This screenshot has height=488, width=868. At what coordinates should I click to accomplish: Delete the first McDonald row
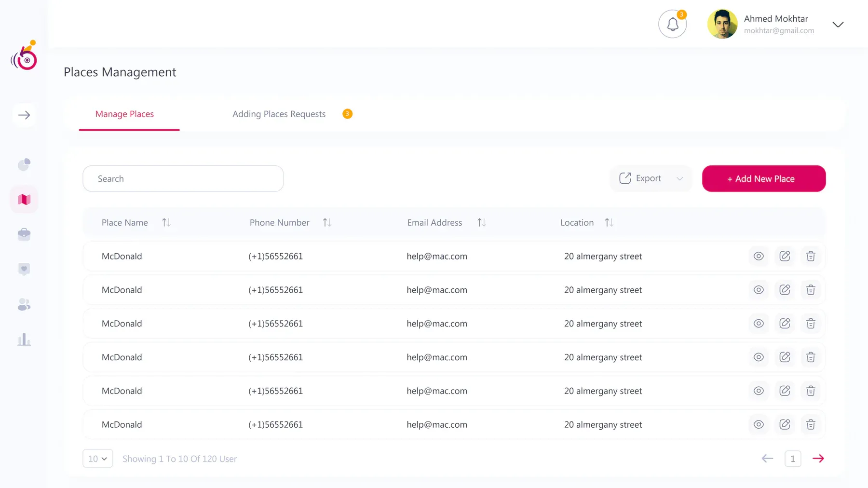pos(811,256)
